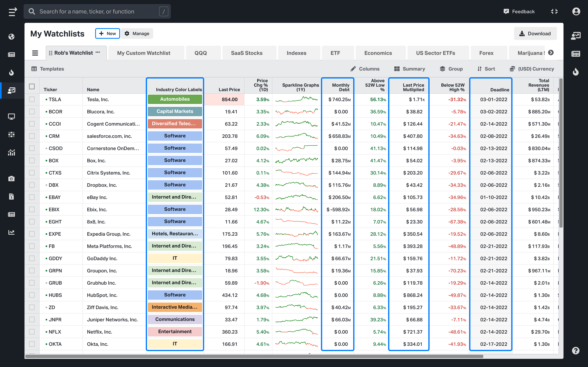This screenshot has width=588, height=367.
Task: Open the US Sector ETFs tab
Action: 435,53
